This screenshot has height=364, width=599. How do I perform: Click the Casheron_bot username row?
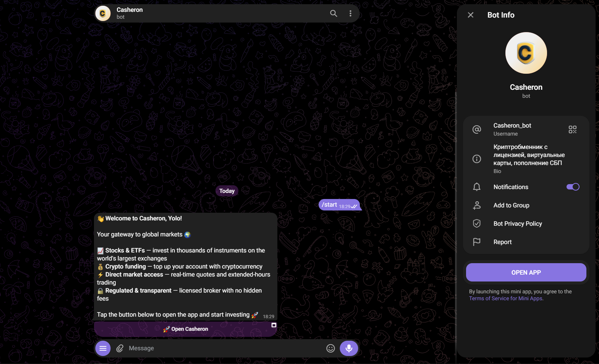point(526,129)
